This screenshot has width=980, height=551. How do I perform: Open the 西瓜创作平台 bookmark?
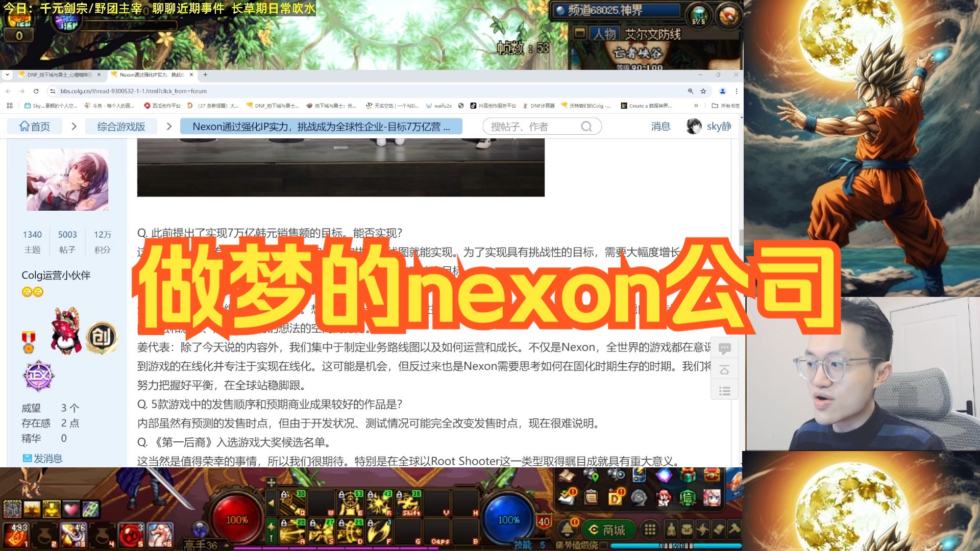point(162,106)
